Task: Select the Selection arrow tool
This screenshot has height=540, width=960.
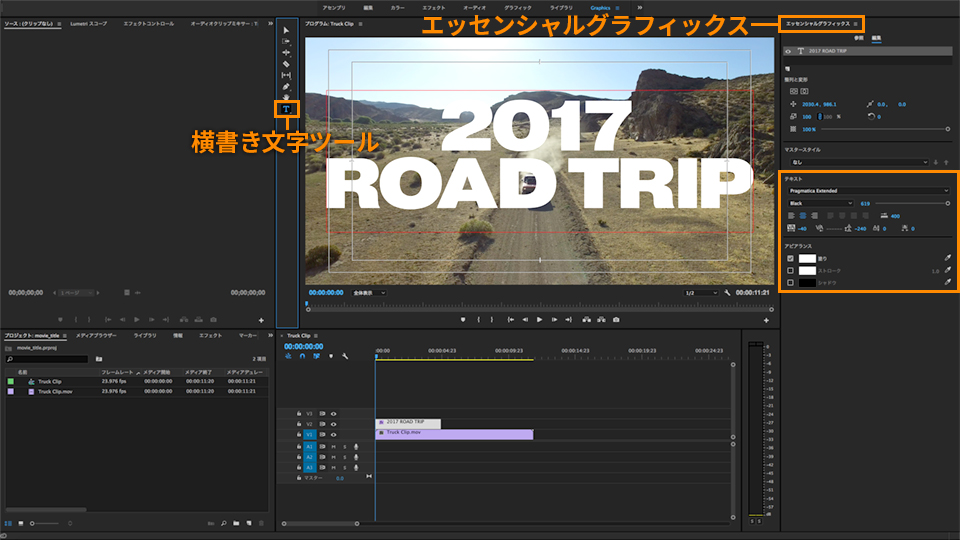Action: 286,30
